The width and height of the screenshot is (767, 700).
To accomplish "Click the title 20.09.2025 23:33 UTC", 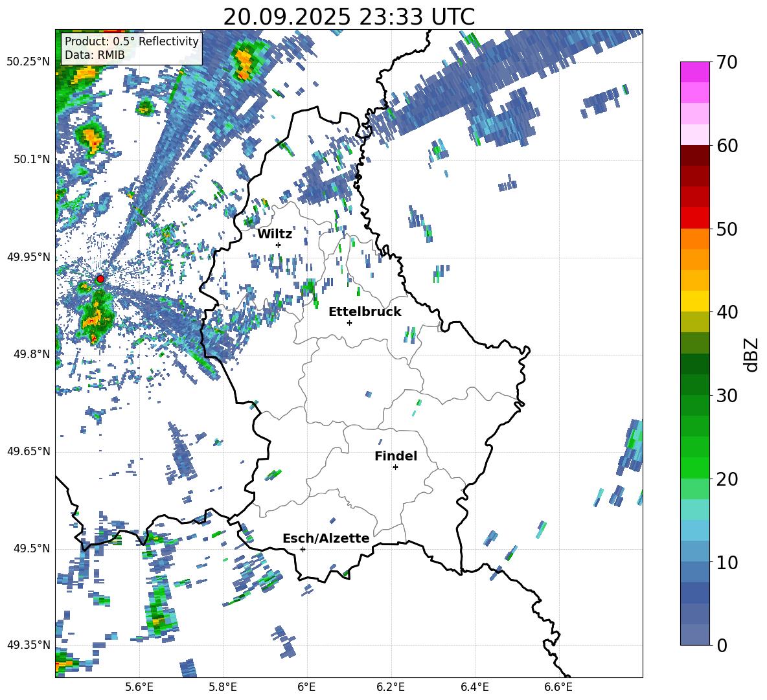I will [x=349, y=17].
